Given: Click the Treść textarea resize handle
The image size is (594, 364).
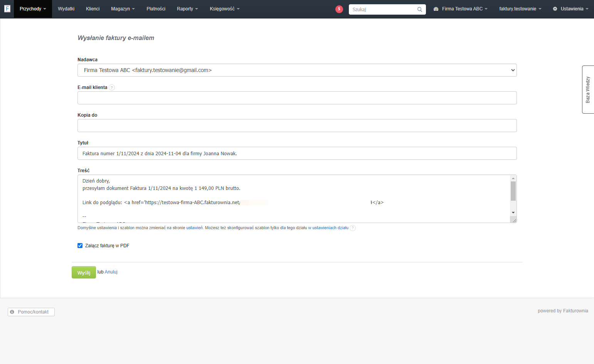Looking at the screenshot, I should click(513, 220).
